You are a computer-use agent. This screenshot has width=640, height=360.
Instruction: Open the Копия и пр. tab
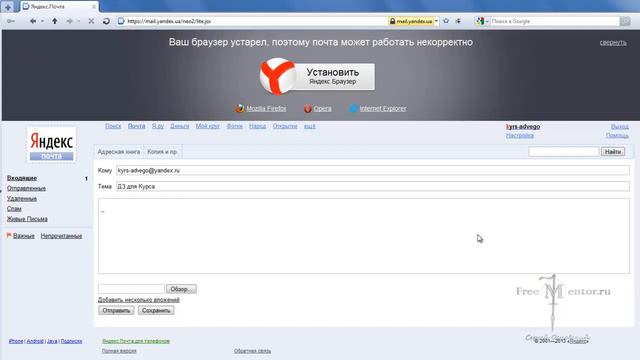162,151
